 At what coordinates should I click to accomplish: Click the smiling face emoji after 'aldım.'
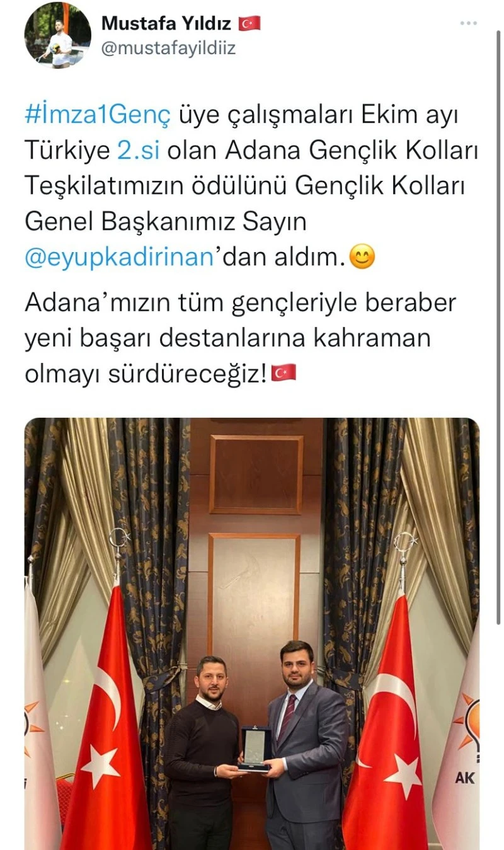[362, 259]
